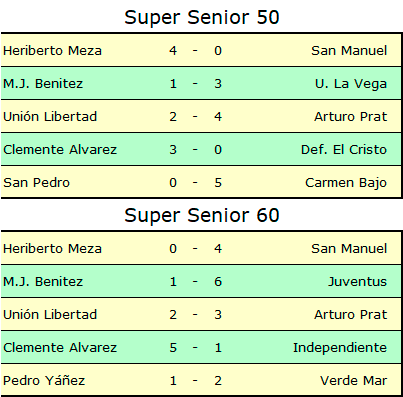Select Arturo Prat in Super Senior 50
The width and height of the screenshot is (403, 397).
[x=351, y=117]
